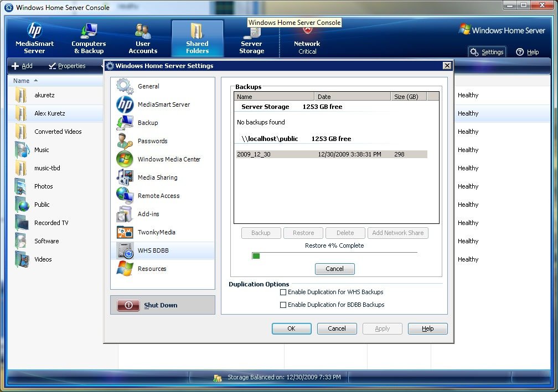Viewport: 558px width, 392px height.
Task: Click the bottom Cancel button beside OK
Action: coord(337,328)
